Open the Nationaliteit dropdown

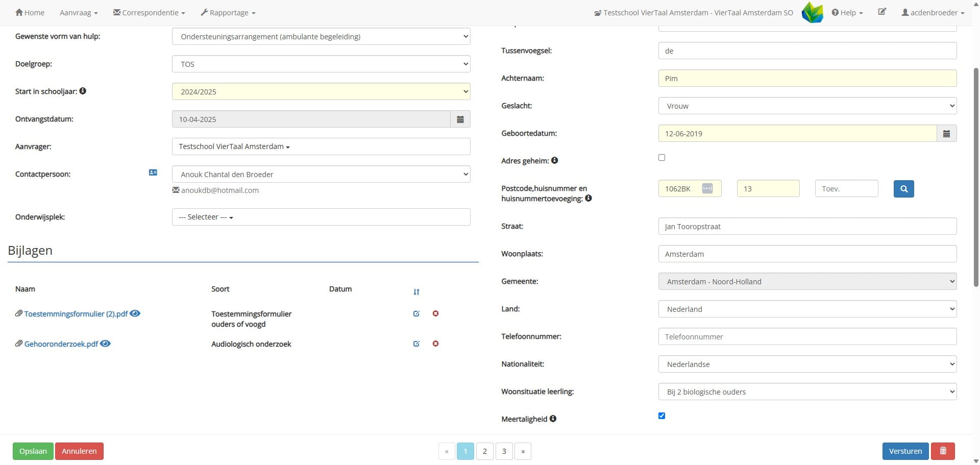click(807, 364)
